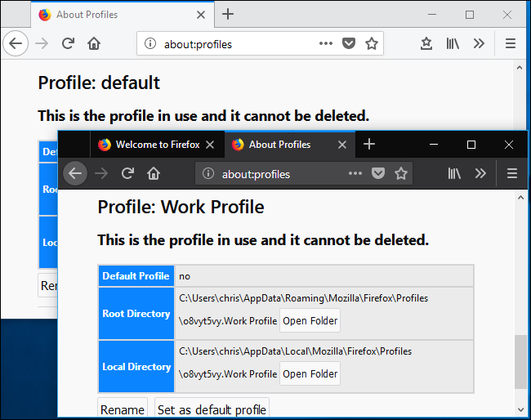This screenshot has width=531, height=420.
Task: Click Open Folder for the Root Directory
Action: [x=310, y=321]
